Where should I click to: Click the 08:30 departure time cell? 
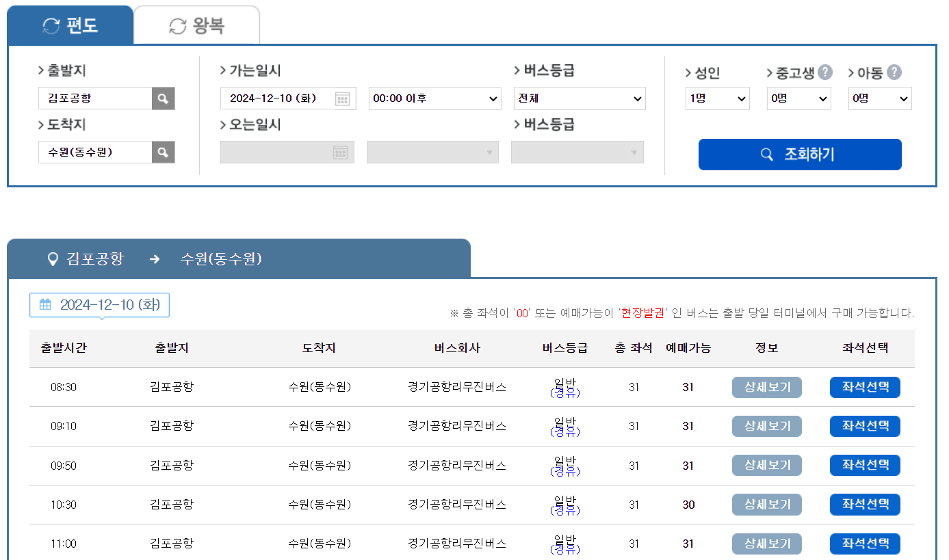[x=64, y=387]
